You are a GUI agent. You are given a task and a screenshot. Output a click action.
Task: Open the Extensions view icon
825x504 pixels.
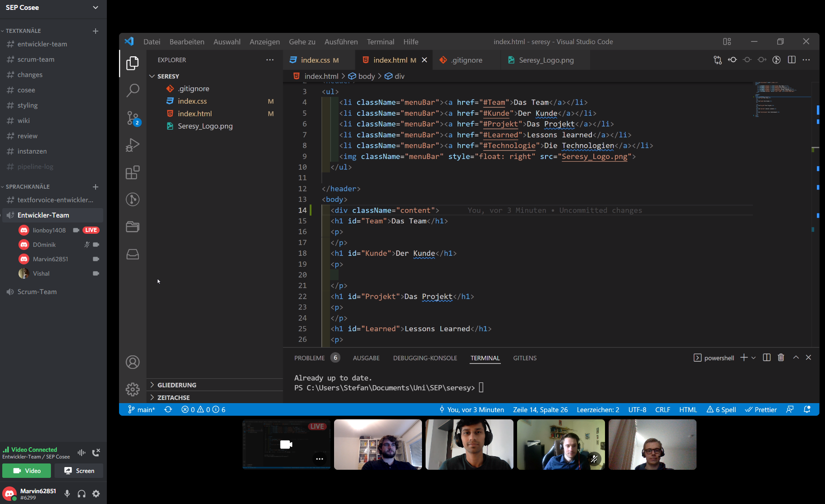(133, 173)
